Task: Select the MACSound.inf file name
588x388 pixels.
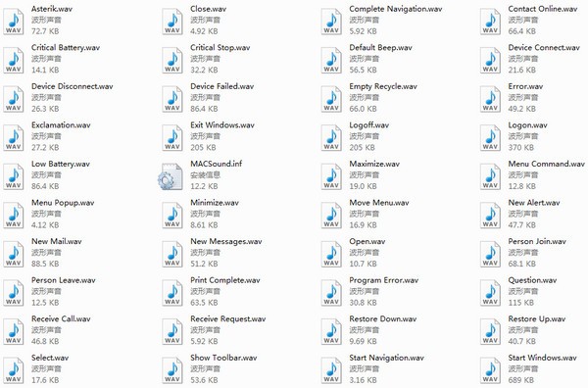Action: [216, 164]
